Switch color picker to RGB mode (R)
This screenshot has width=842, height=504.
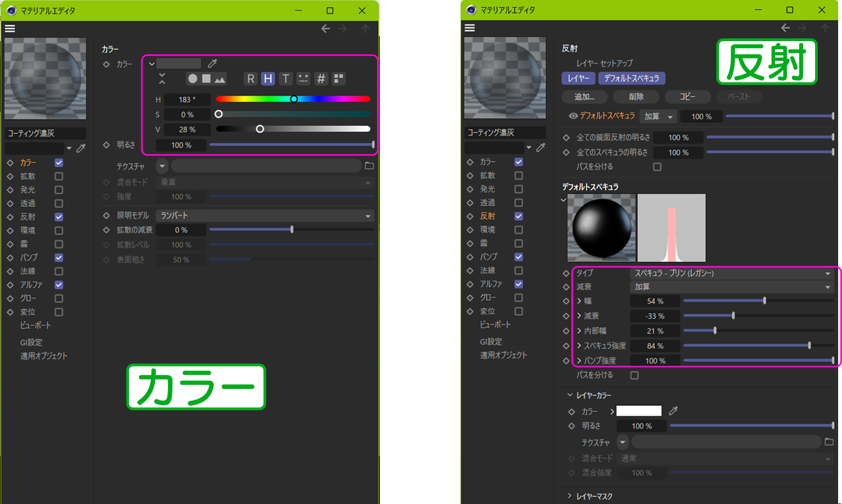[250, 79]
